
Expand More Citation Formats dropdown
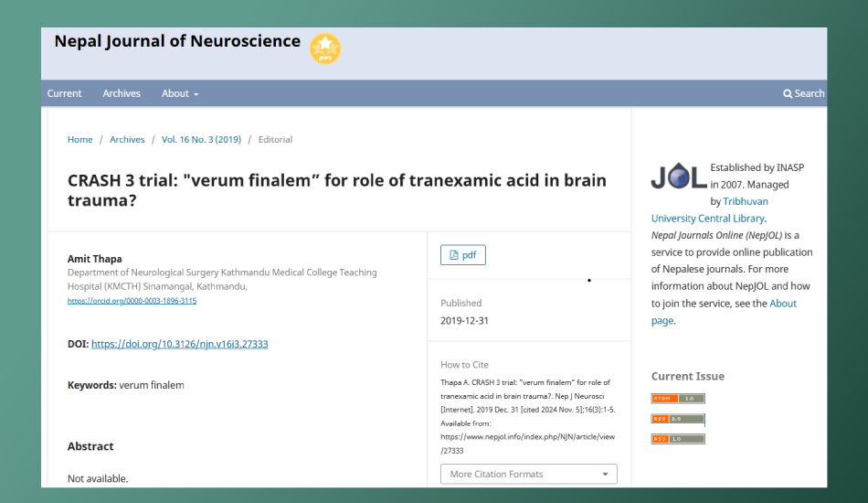[529, 475]
